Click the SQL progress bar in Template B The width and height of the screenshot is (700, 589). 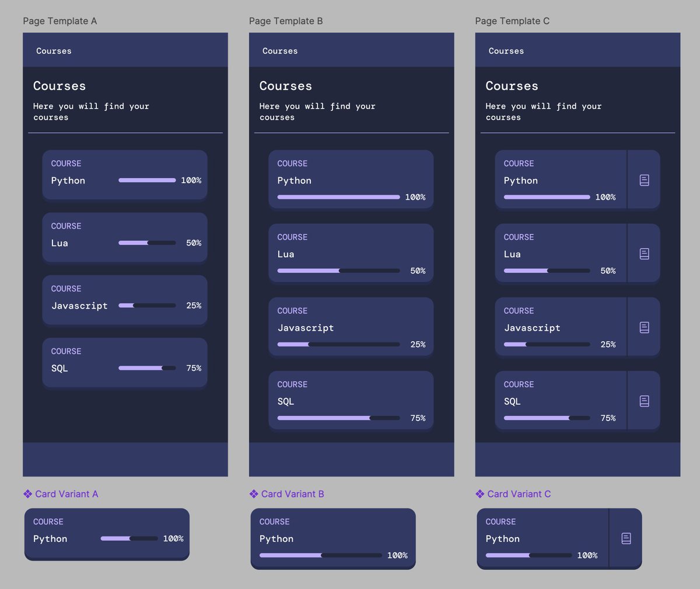[339, 418]
